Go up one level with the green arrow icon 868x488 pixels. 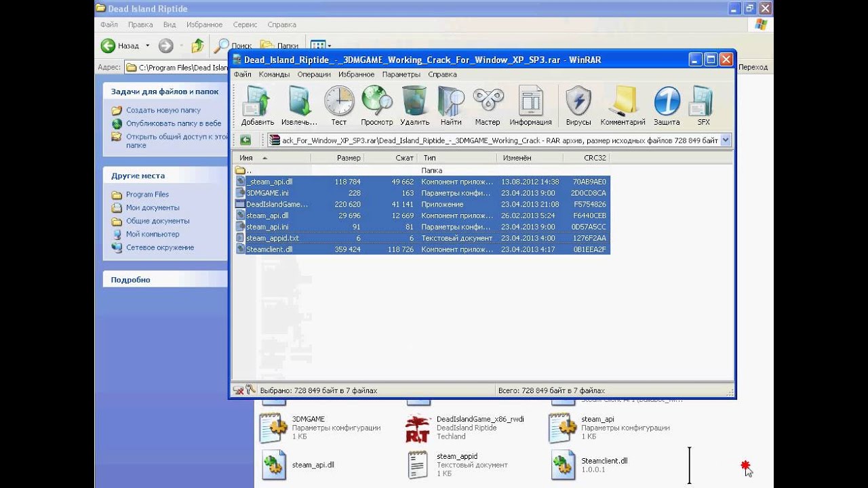245,140
